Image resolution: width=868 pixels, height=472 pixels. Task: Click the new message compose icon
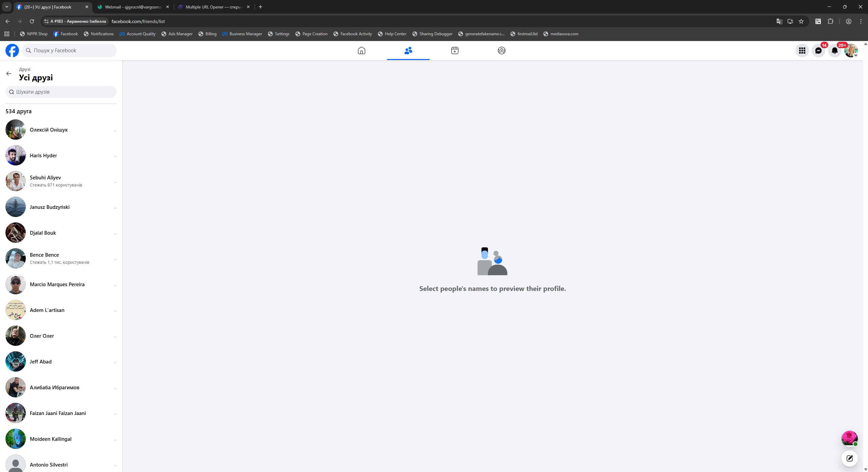[x=849, y=458]
